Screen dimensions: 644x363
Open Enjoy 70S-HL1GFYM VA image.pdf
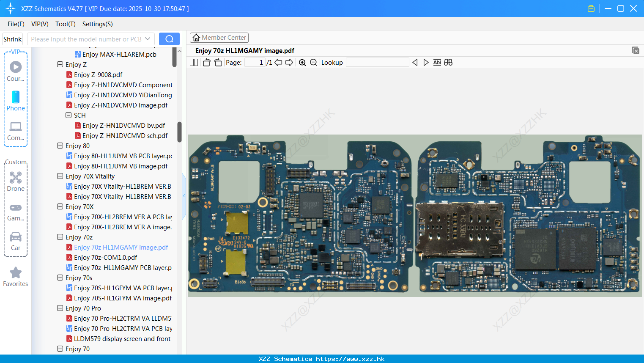119,298
